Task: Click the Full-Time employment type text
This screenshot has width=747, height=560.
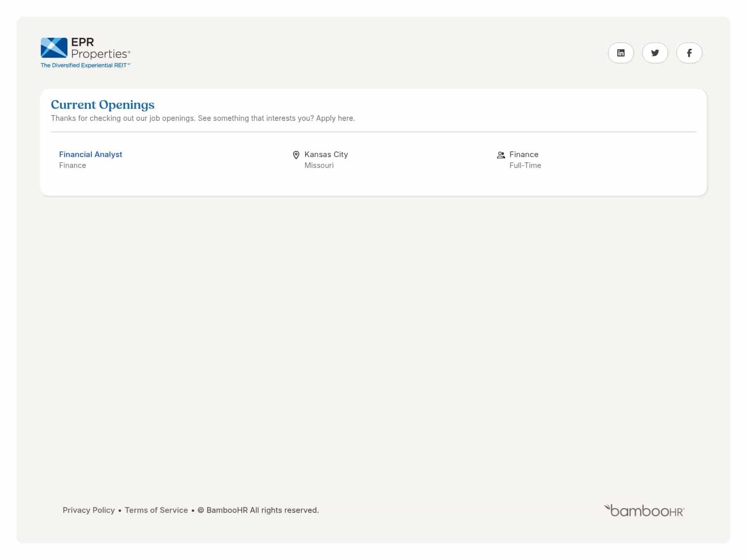Action: pos(525,165)
